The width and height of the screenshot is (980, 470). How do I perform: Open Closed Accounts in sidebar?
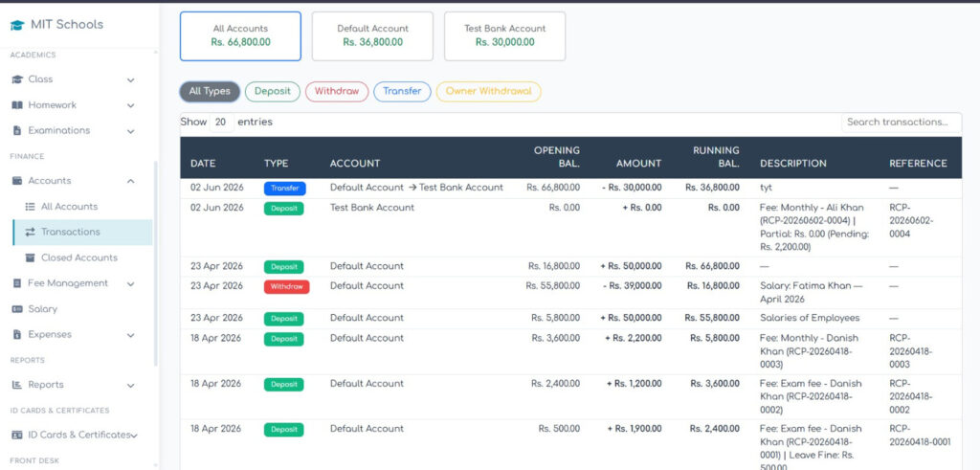tap(82, 257)
